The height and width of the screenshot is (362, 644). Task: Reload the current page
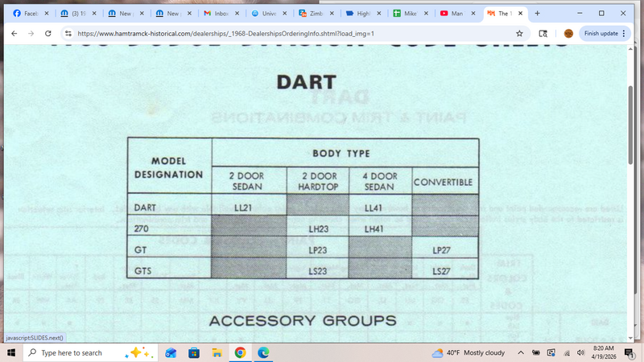tap(48, 34)
